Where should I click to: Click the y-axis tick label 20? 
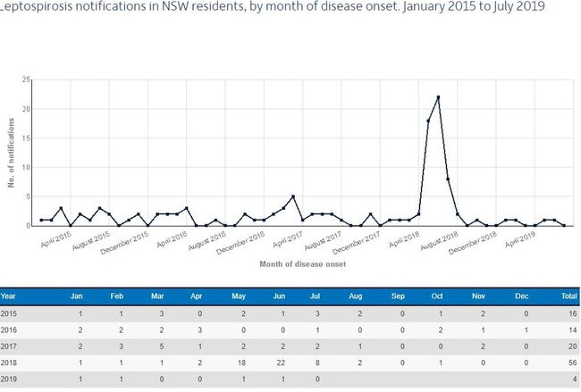(26, 109)
